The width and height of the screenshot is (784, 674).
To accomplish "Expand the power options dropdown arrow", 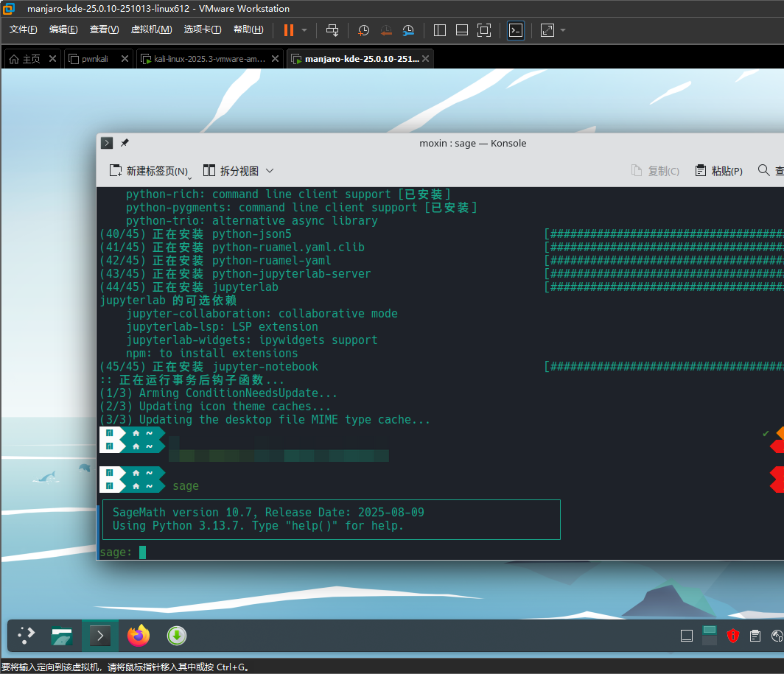I will [x=304, y=30].
